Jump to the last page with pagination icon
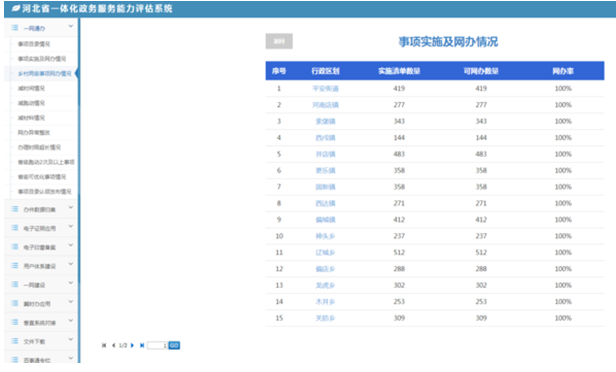This screenshot has height=372, width=616. point(142,345)
